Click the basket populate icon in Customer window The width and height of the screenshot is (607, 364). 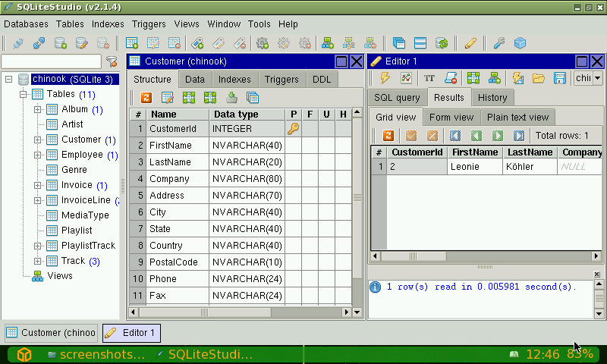click(231, 98)
